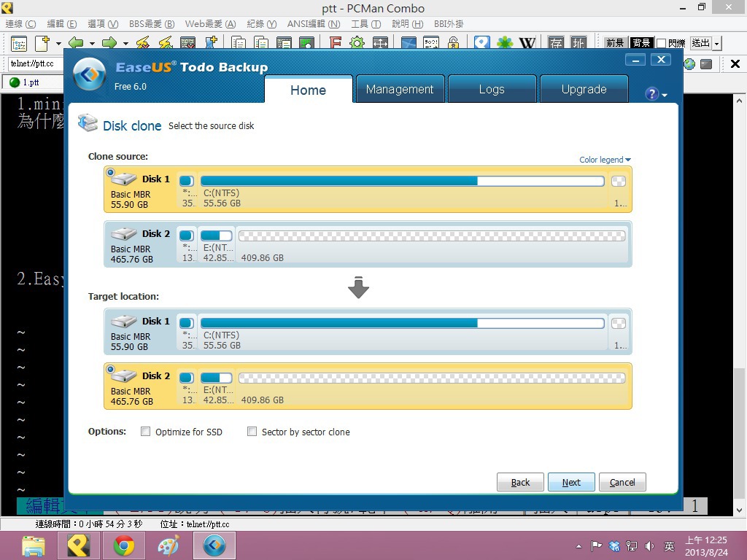Open the 連線 (C) menu
This screenshot has height=560, width=747.
(x=20, y=24)
